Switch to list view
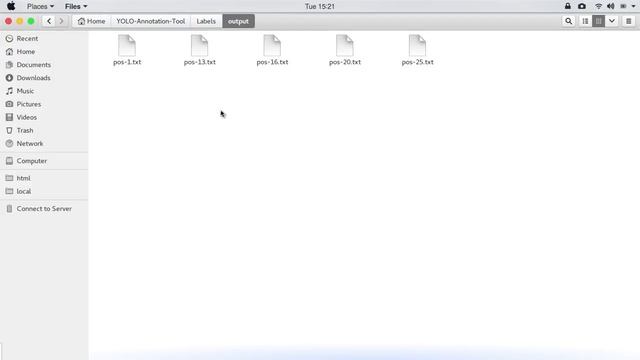Image resolution: width=640 pixels, height=360 pixels. pos(585,21)
